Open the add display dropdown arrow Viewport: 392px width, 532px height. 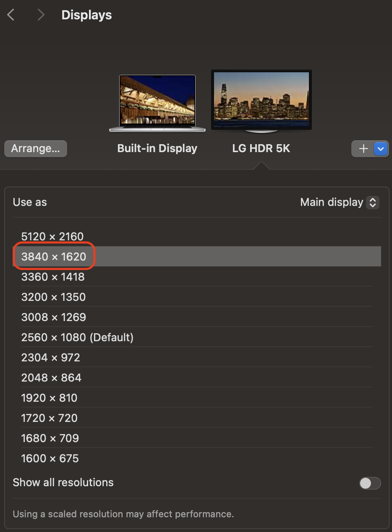pos(381,149)
